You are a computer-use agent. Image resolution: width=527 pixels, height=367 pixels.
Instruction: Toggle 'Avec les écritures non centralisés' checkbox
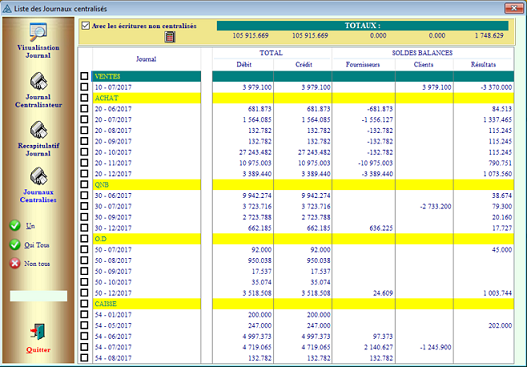click(x=86, y=26)
